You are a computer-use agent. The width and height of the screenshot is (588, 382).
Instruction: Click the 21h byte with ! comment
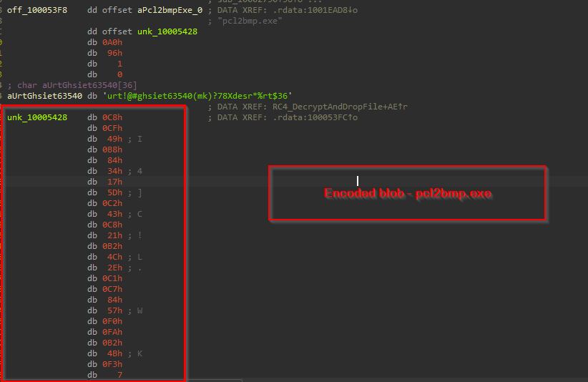(114, 236)
